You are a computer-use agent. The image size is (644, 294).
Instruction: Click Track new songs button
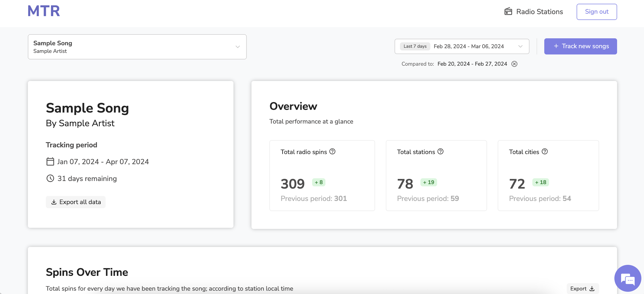[x=580, y=46]
